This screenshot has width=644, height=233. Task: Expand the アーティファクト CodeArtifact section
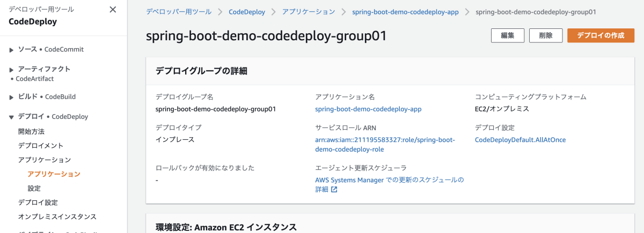click(x=11, y=70)
